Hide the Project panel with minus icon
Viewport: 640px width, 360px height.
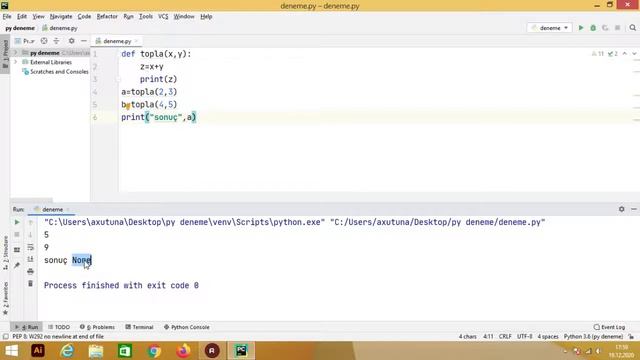84,41
